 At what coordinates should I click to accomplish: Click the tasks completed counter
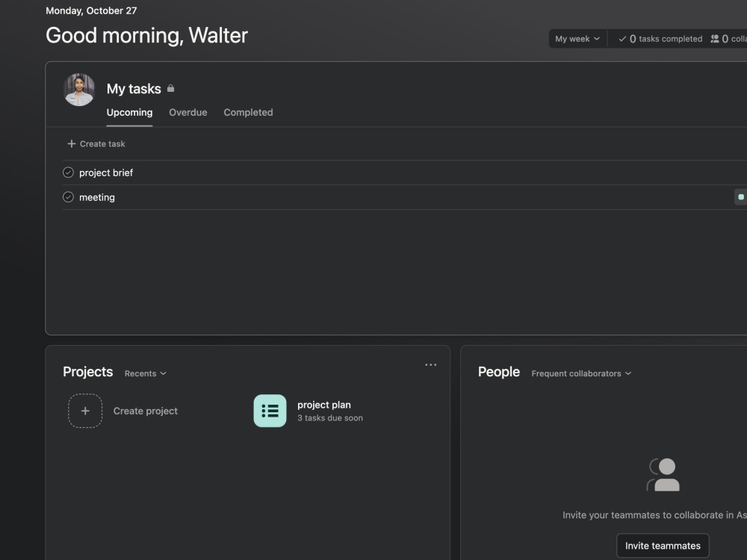click(x=660, y=39)
